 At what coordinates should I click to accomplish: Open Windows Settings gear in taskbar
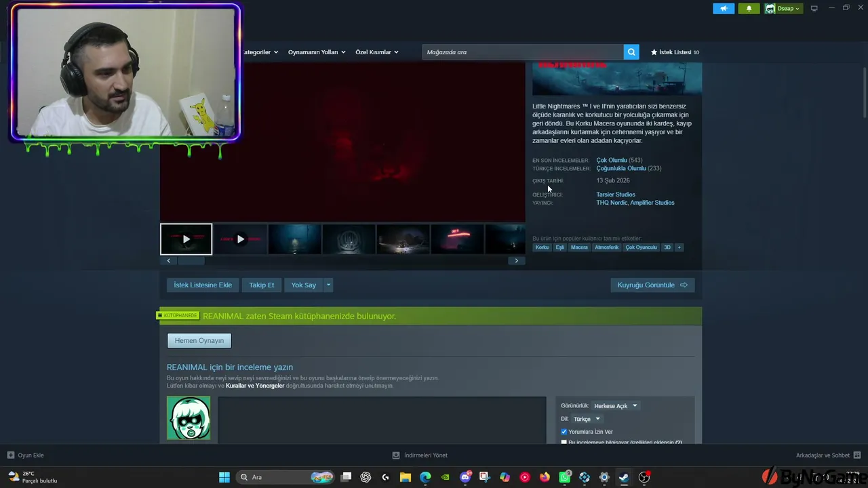coord(604,477)
